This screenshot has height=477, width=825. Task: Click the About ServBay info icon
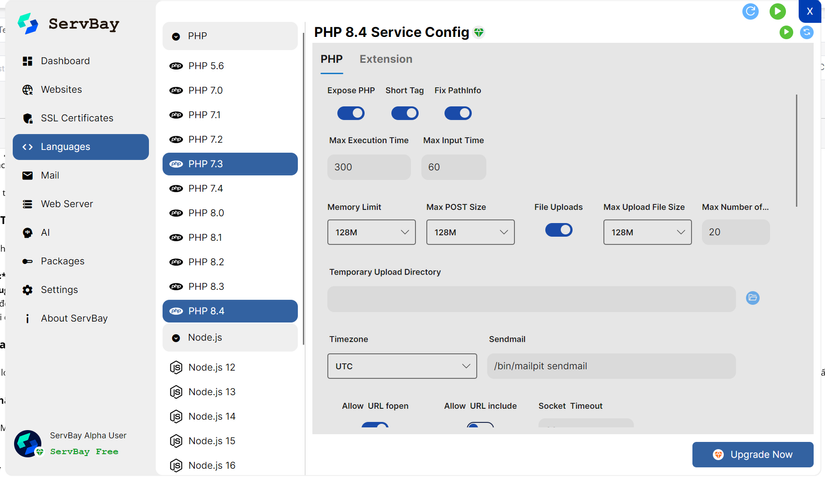[27, 318]
